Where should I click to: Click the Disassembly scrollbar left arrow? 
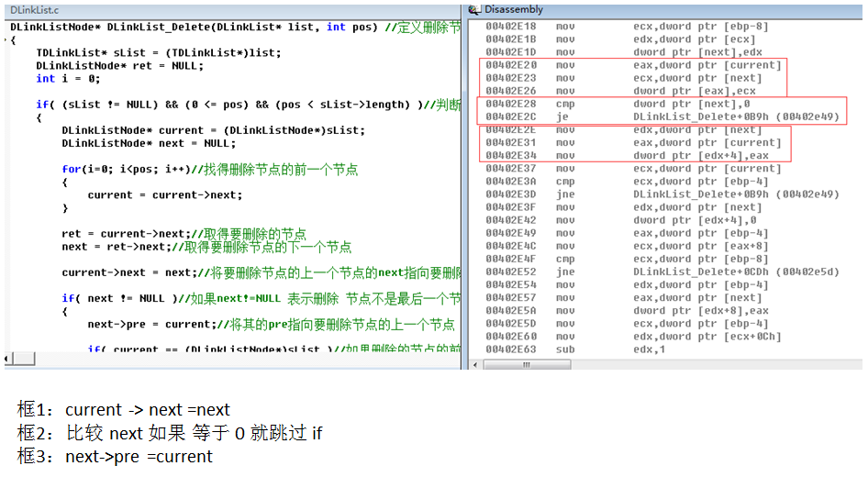click(x=475, y=364)
